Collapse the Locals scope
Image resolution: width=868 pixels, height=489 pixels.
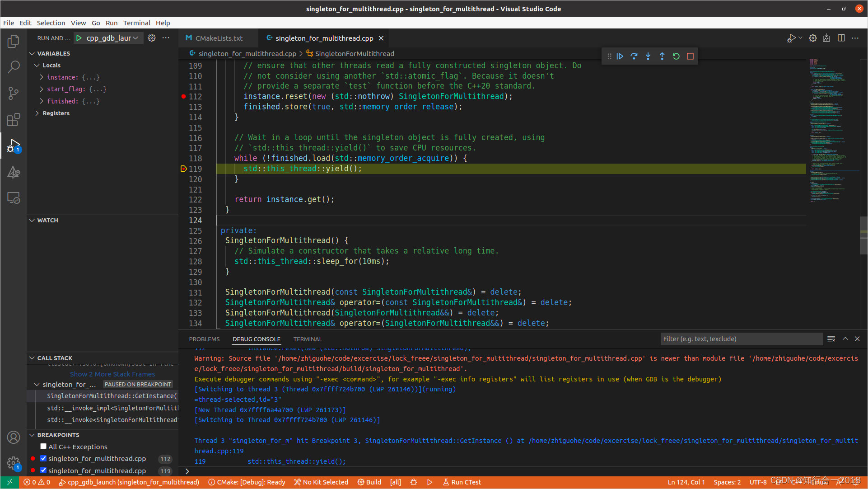click(x=37, y=65)
